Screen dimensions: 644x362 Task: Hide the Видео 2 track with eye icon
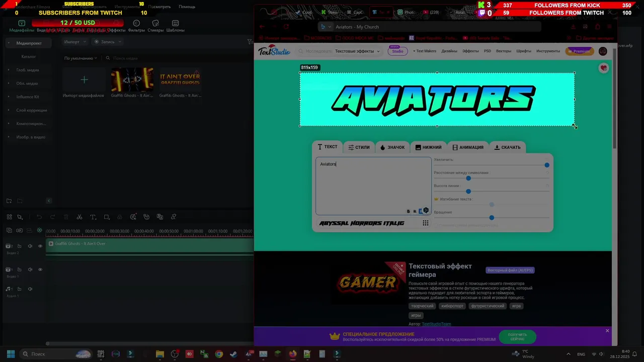(x=40, y=246)
